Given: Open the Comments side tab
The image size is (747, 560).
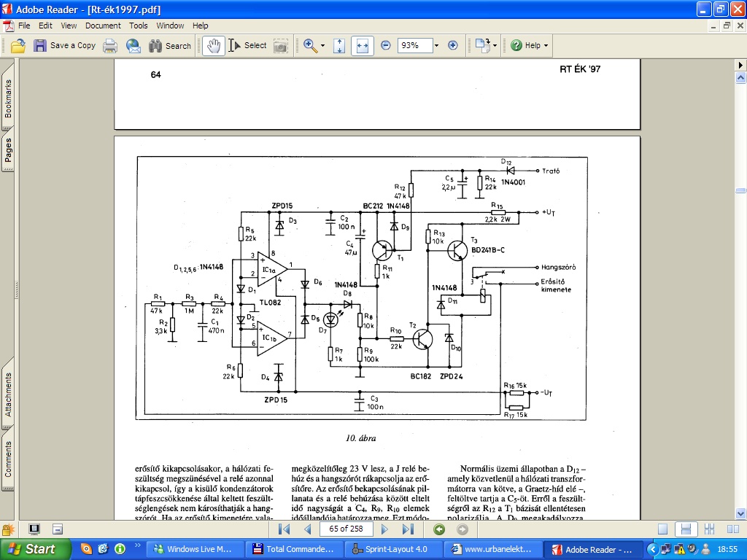Looking at the screenshot, I should [x=8, y=459].
